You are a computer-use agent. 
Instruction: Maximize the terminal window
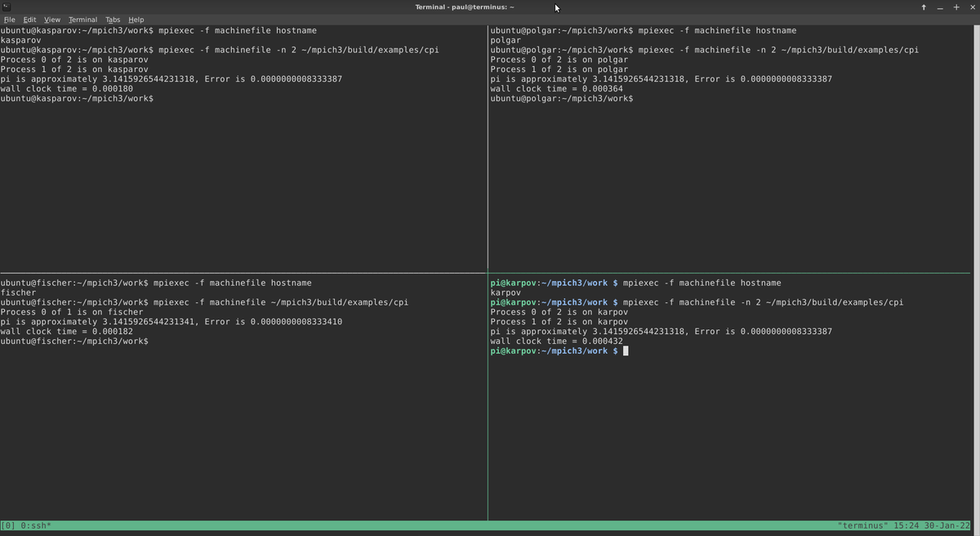tap(956, 7)
